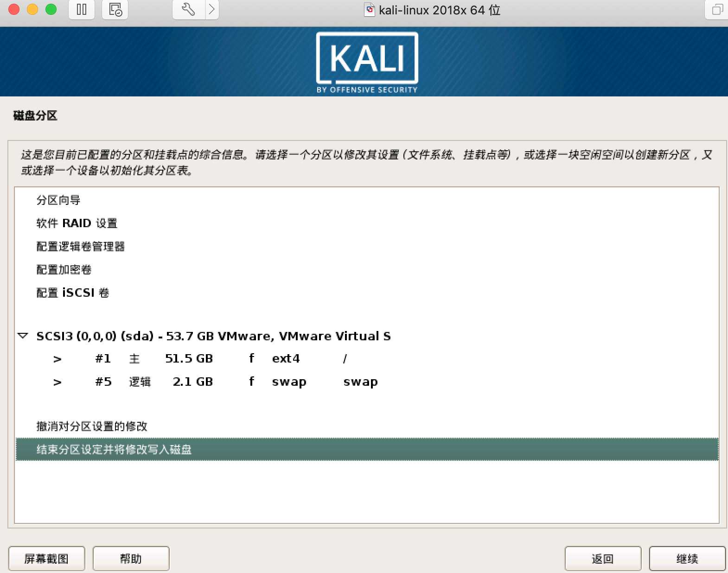This screenshot has width=728, height=573.
Task: Click the arrow next to the wrench
Action: click(x=212, y=10)
